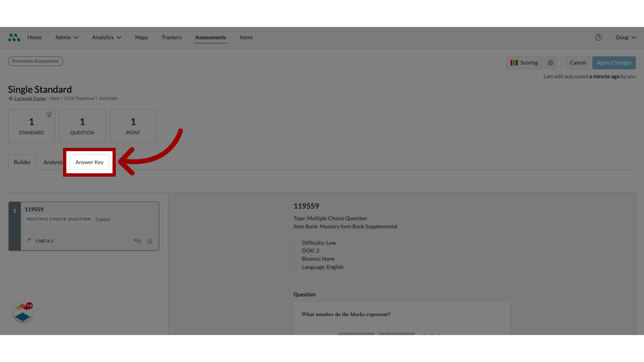
Task: Click the Answer Key tab
Action: point(89,162)
